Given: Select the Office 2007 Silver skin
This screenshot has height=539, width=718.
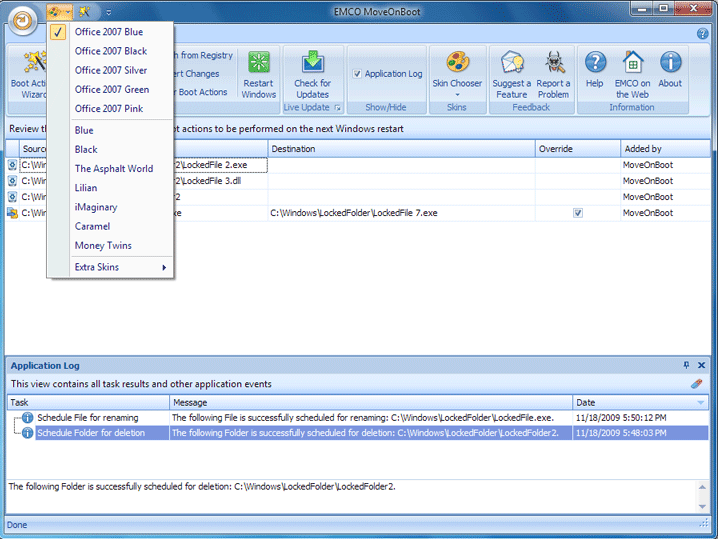Looking at the screenshot, I should pos(110,71).
